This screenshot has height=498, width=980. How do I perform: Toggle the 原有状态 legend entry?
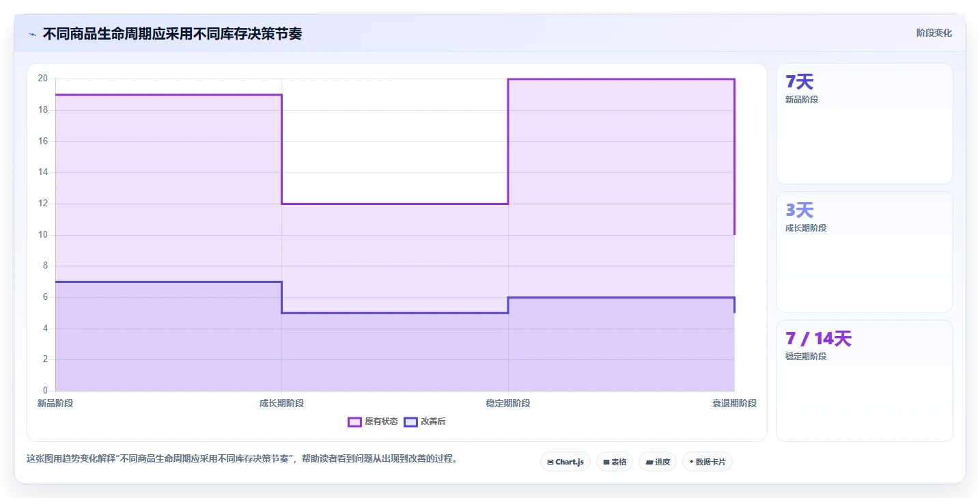coord(373,421)
